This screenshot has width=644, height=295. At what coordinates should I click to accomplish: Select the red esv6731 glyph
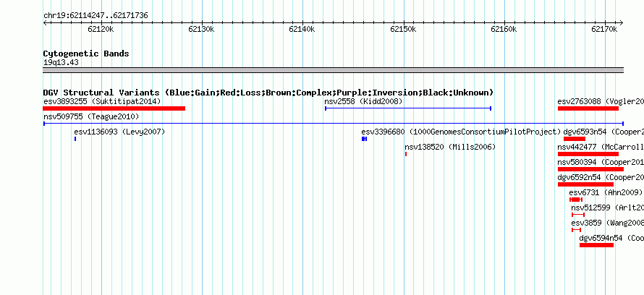tap(576, 200)
